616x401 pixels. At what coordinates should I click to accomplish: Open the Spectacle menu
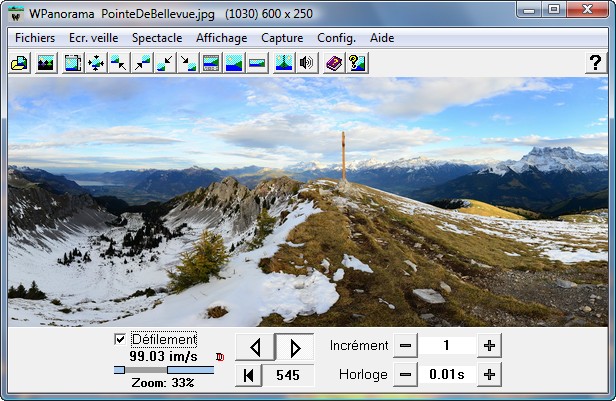pos(157,38)
